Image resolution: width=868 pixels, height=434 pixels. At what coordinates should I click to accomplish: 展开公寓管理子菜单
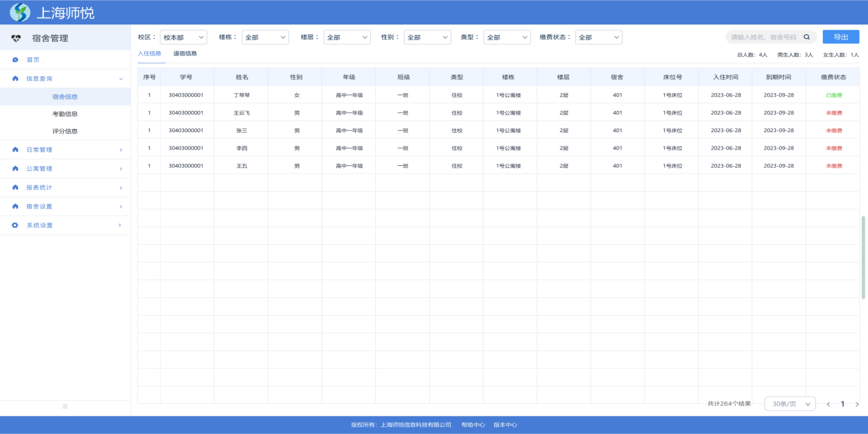tap(65, 168)
